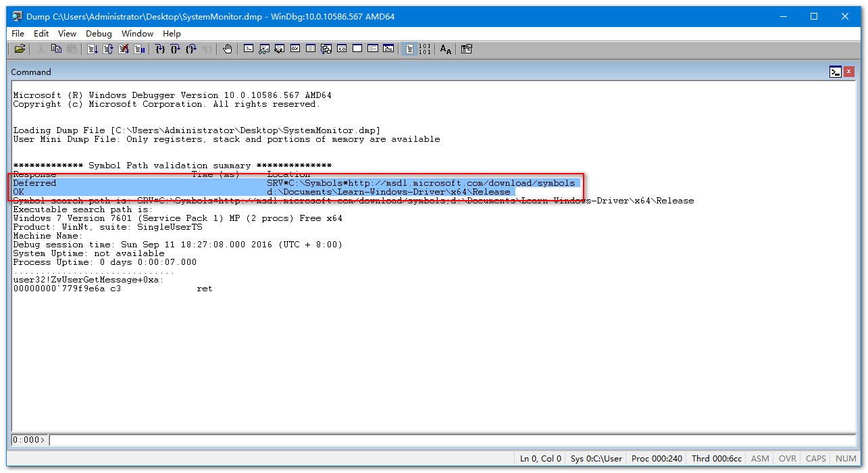The height and width of the screenshot is (473, 868).
Task: Maximize the WinDbg window
Action: 814,16
